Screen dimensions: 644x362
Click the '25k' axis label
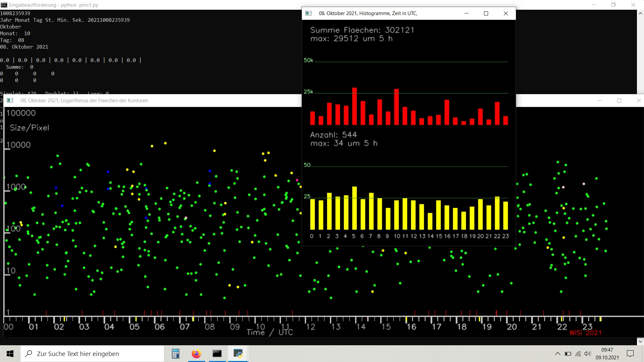tap(309, 92)
